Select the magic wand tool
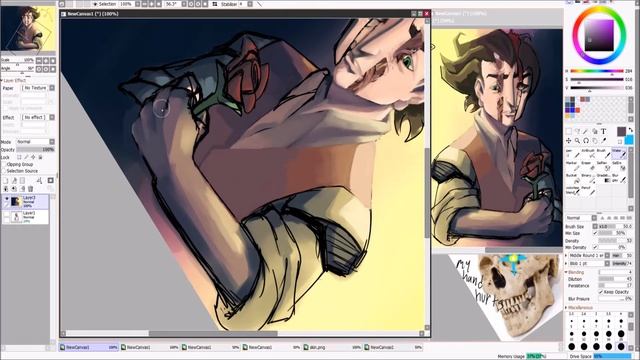 [x=586, y=131]
